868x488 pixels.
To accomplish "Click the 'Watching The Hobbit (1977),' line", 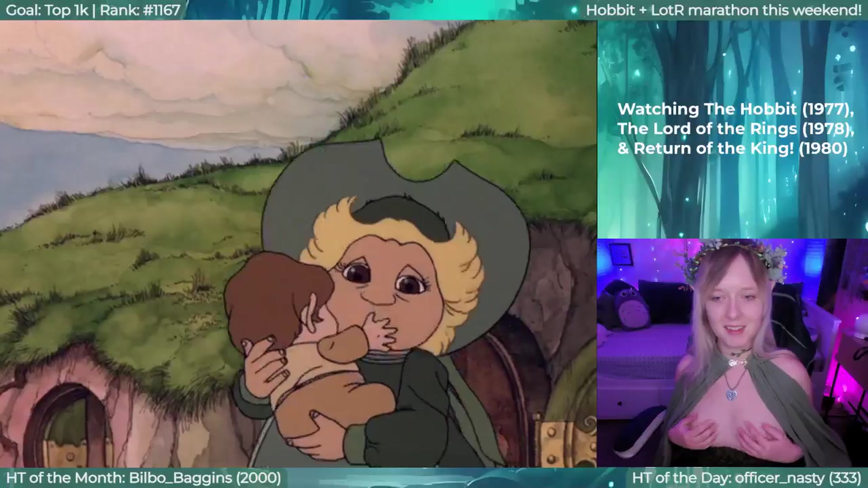I will click(736, 109).
